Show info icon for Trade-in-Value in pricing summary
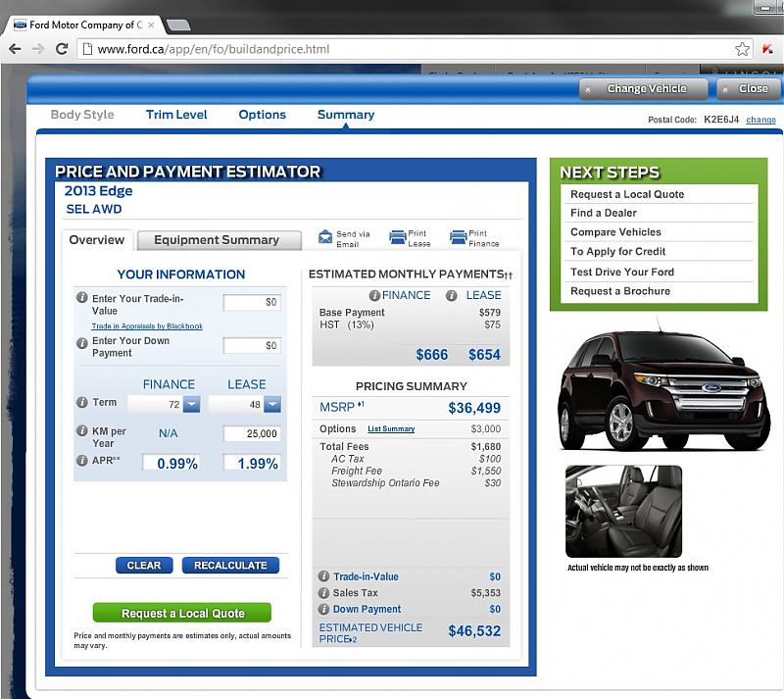 point(323,576)
